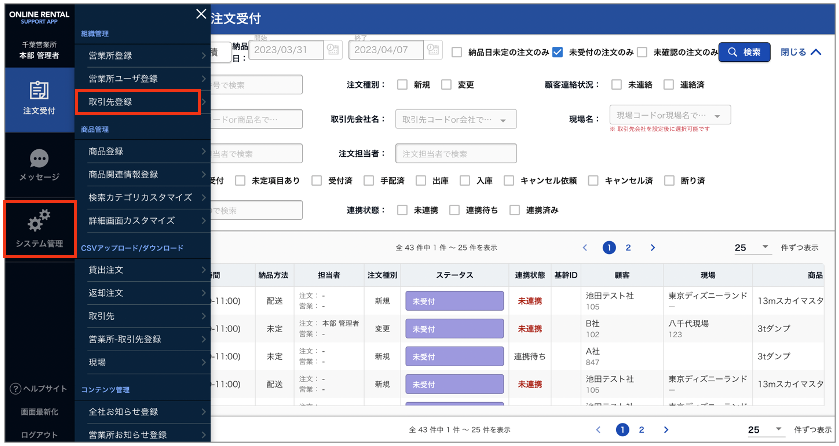Tick the キャンセル依頼 status checkbox
839x446 pixels.
pyautogui.click(x=511, y=181)
